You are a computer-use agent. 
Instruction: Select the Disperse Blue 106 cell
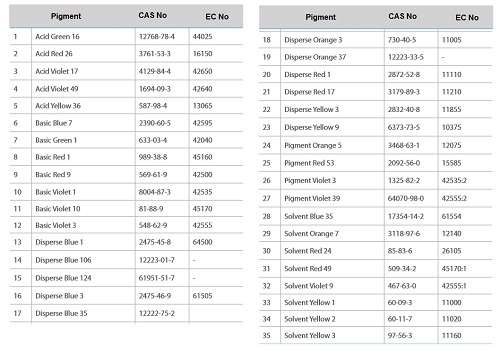(x=63, y=260)
